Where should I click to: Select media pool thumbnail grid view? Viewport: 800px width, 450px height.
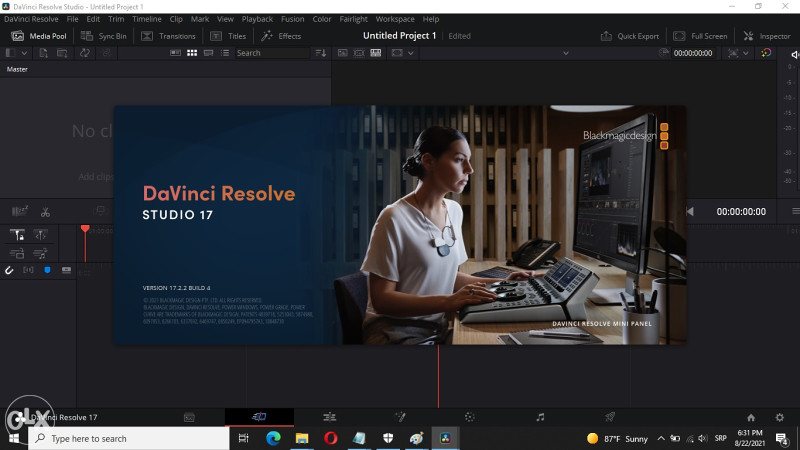(x=192, y=53)
